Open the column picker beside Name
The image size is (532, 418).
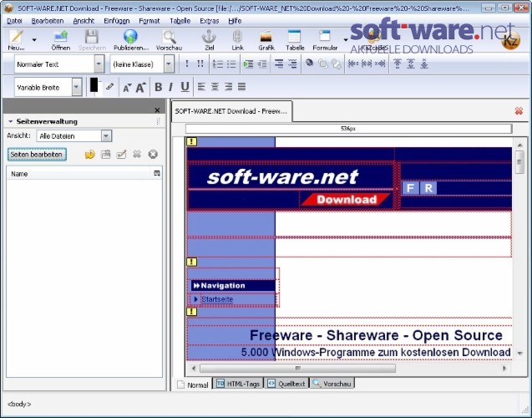pos(157,174)
